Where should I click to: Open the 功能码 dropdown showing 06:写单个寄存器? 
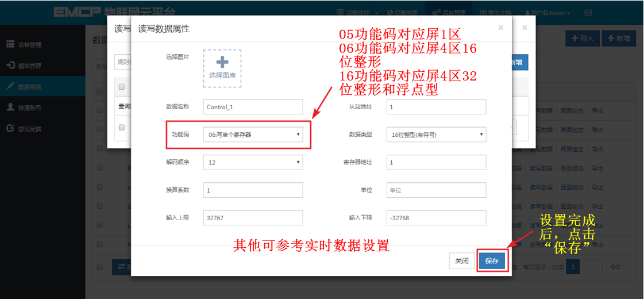tap(253, 135)
